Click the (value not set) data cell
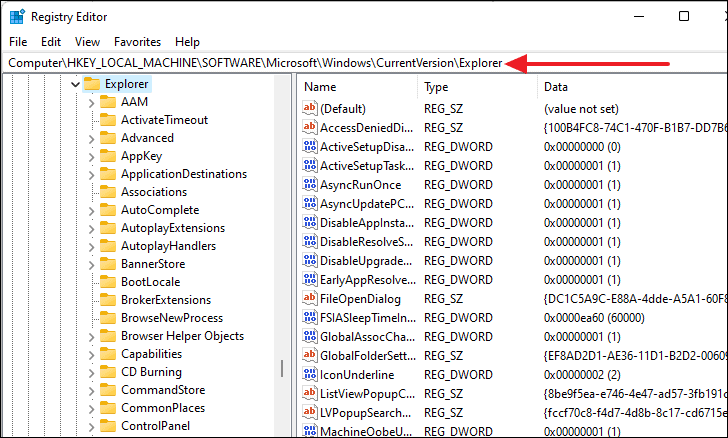The height and width of the screenshot is (438, 728). [581, 109]
